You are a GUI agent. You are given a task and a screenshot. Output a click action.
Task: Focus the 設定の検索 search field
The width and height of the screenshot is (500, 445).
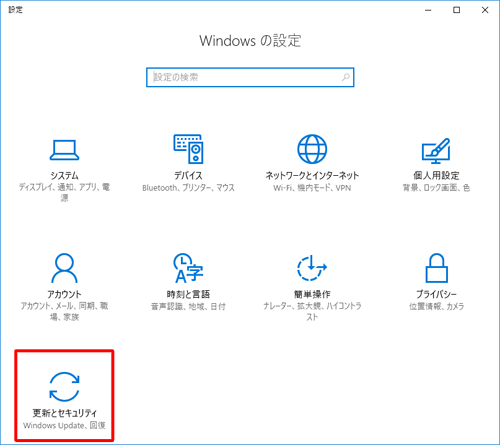click(250, 77)
